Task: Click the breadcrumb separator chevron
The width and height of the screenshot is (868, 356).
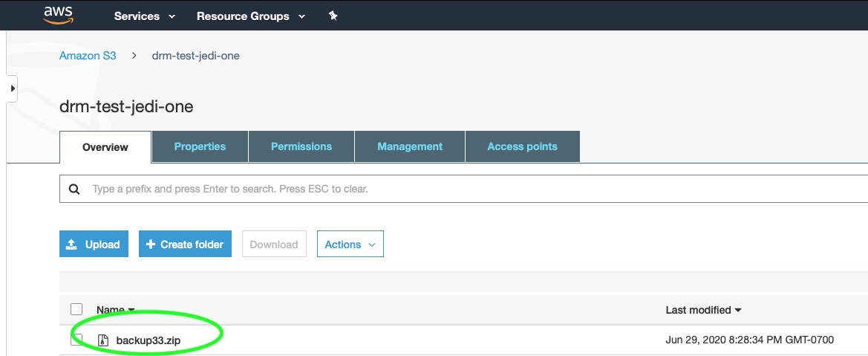Action: [134, 56]
